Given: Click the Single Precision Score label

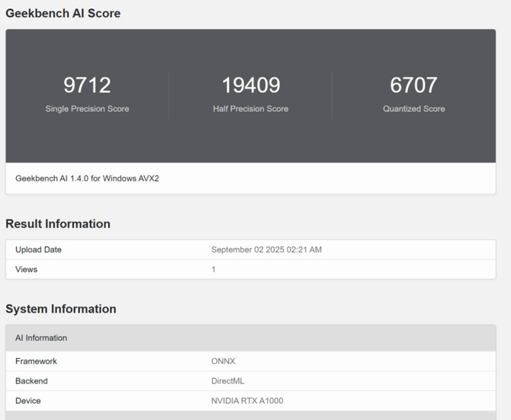Looking at the screenshot, I should click(87, 109).
